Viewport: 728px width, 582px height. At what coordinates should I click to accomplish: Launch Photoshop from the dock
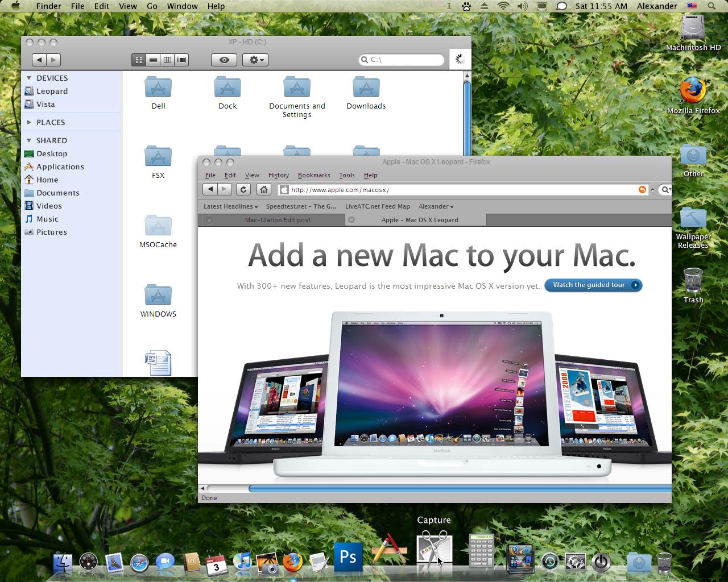[348, 556]
